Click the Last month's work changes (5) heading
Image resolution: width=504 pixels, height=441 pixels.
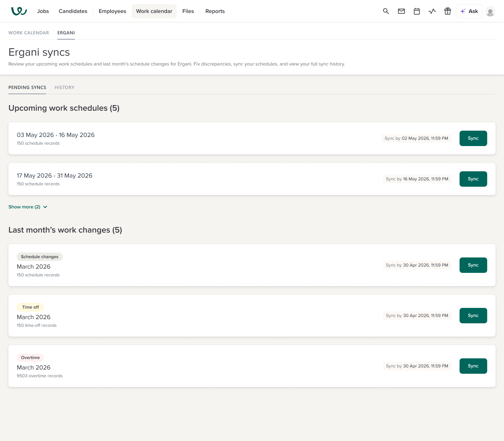[x=65, y=230]
